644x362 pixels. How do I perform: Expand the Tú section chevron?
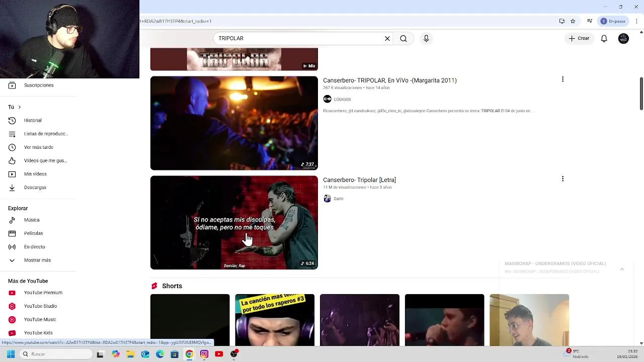pyautogui.click(x=19, y=107)
